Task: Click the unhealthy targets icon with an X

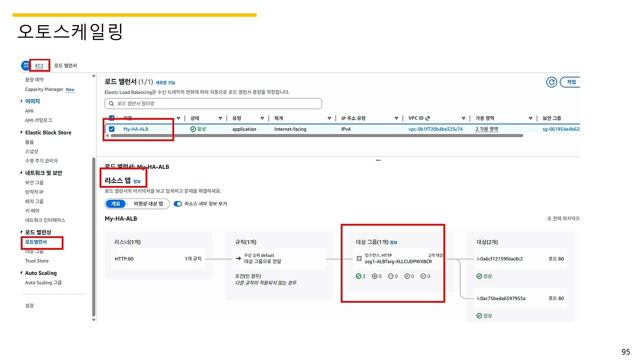Action: click(374, 276)
